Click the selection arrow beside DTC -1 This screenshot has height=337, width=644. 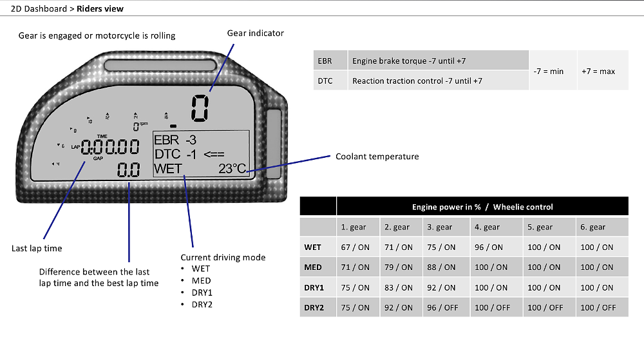tap(213, 155)
